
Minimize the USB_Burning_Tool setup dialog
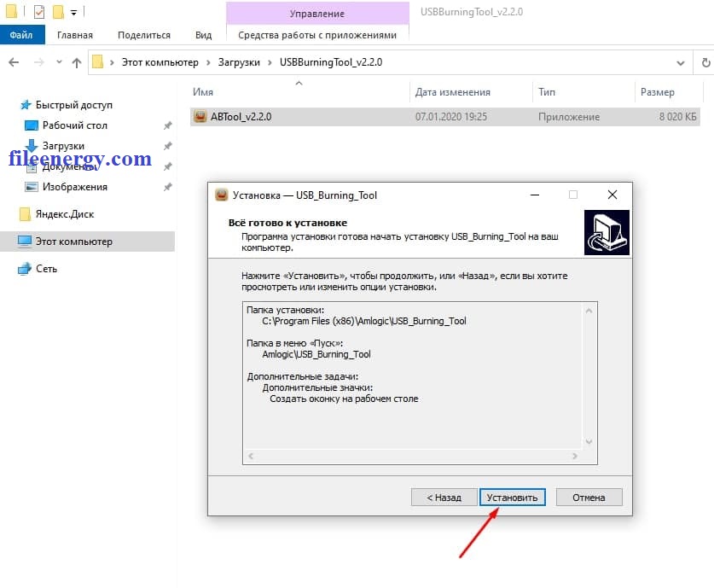(x=535, y=195)
